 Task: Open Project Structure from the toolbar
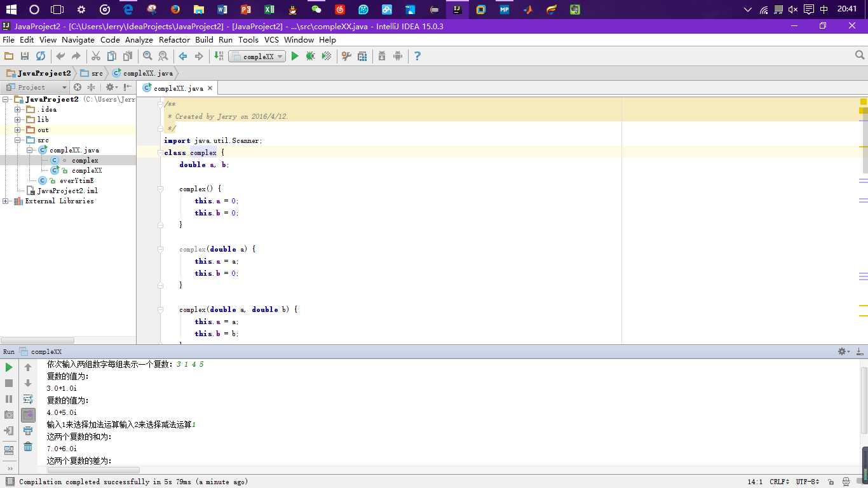(362, 56)
